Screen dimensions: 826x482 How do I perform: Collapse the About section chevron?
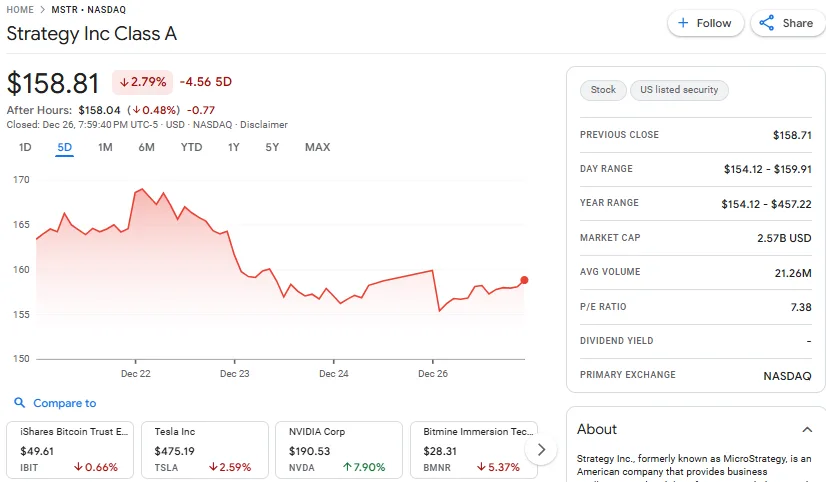tap(807, 430)
